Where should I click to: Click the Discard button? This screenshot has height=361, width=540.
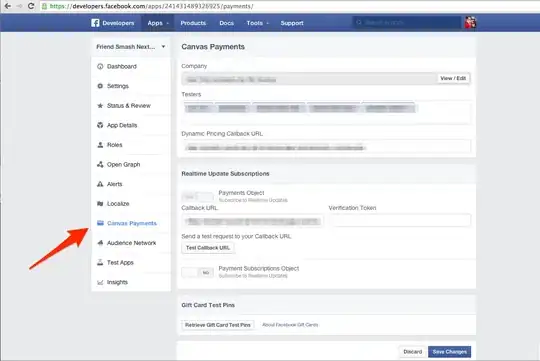click(x=412, y=352)
